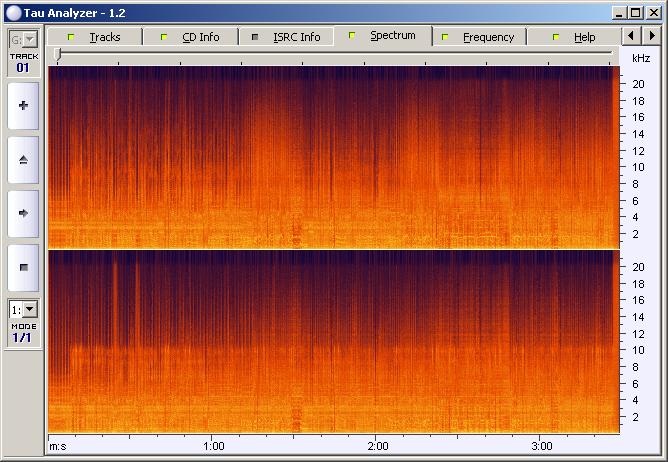This screenshot has height=462, width=668.
Task: Select the Spectrum tab
Action: pos(392,36)
